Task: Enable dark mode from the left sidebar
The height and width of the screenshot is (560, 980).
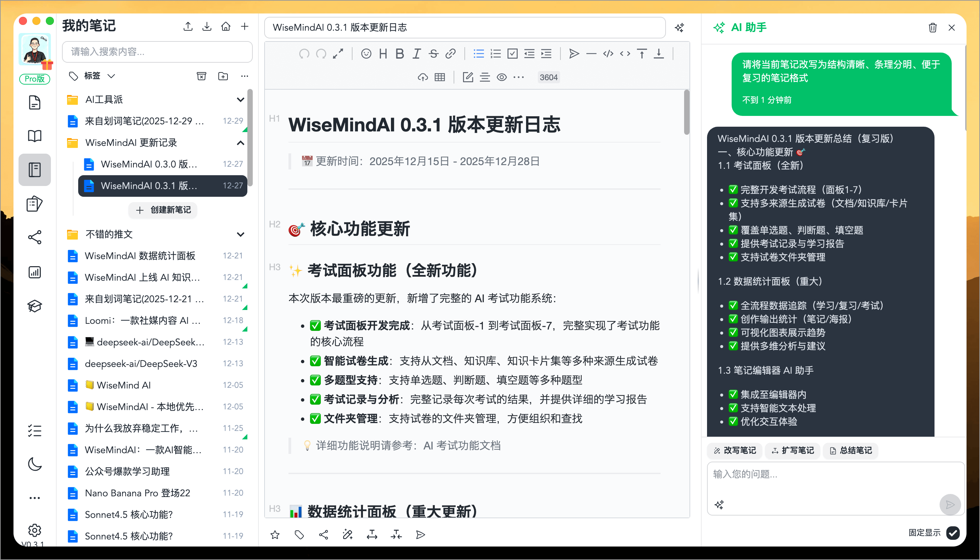Action: tap(35, 464)
